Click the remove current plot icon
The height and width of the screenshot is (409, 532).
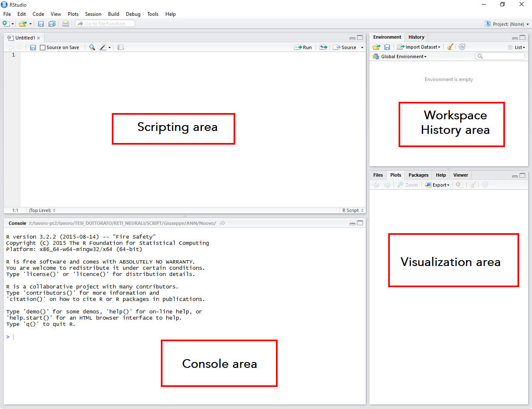pos(458,185)
